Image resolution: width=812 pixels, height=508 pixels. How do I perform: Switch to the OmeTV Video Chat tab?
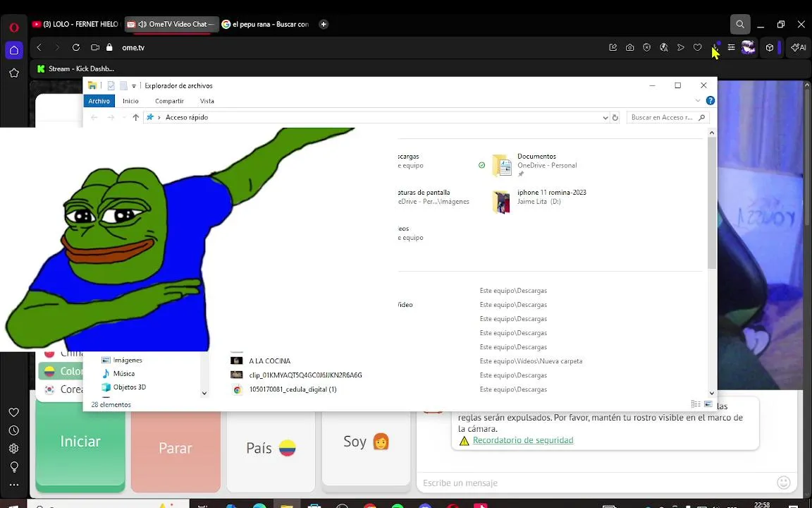(x=171, y=25)
